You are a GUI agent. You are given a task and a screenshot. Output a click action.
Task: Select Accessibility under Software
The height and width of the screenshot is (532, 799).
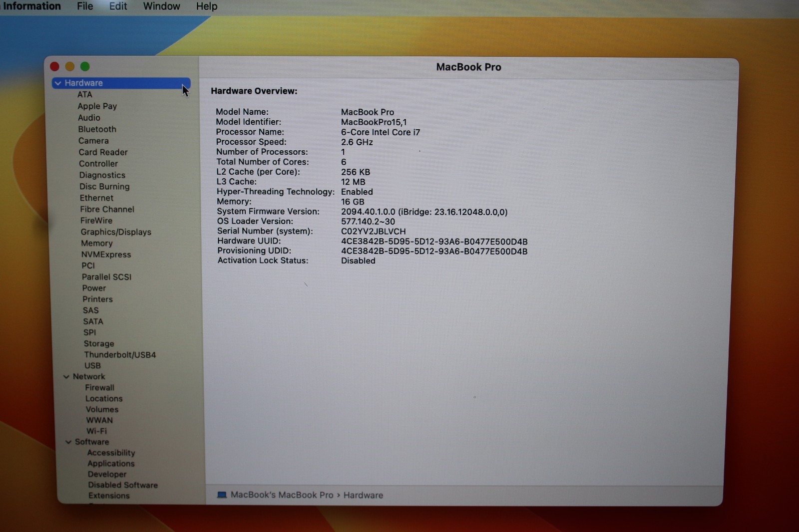click(111, 453)
